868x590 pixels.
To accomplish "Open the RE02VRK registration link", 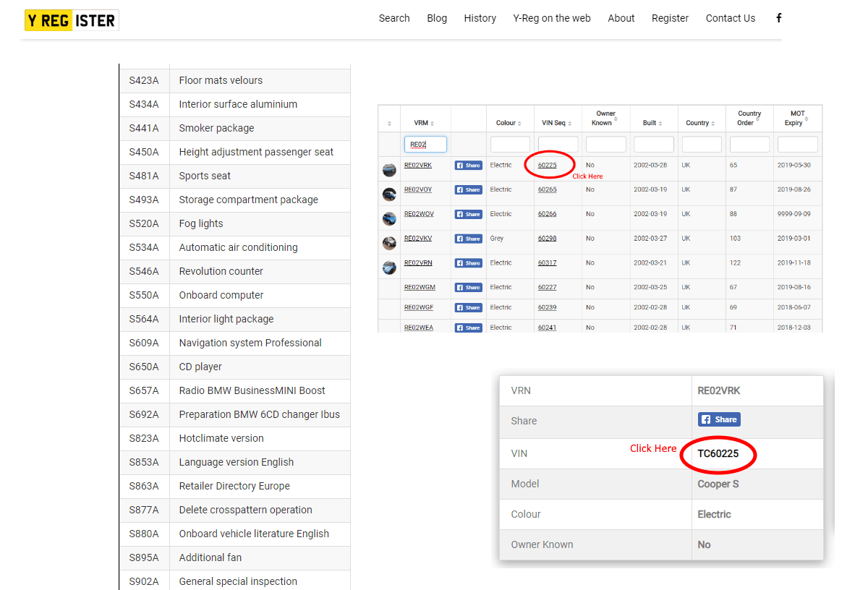I will 418,165.
